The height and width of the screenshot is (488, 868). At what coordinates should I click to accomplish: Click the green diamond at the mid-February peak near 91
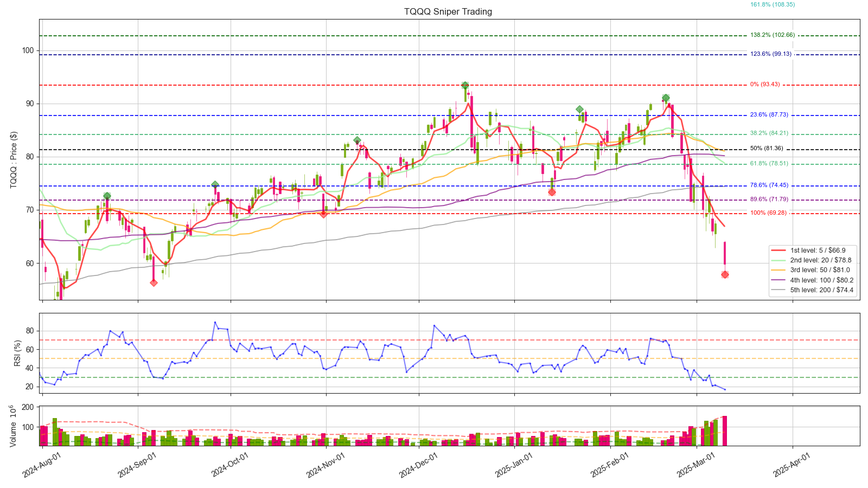[x=666, y=98]
